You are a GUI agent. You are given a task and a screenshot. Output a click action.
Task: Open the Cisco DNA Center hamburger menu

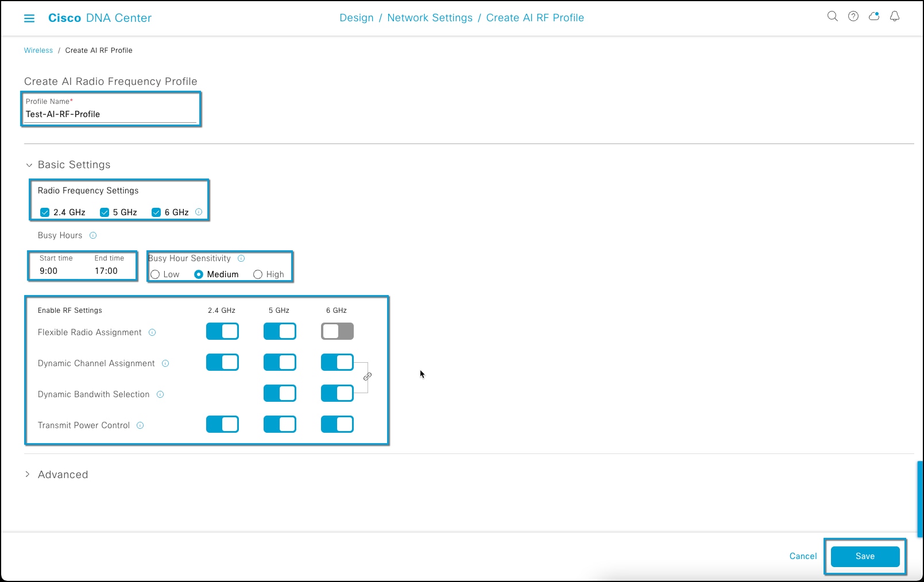coord(29,18)
